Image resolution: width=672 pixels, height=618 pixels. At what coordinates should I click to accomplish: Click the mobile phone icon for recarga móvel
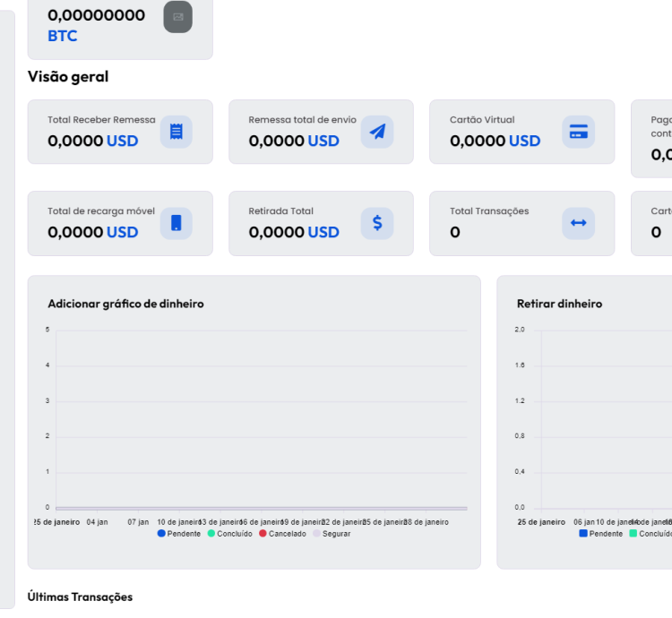[176, 223]
